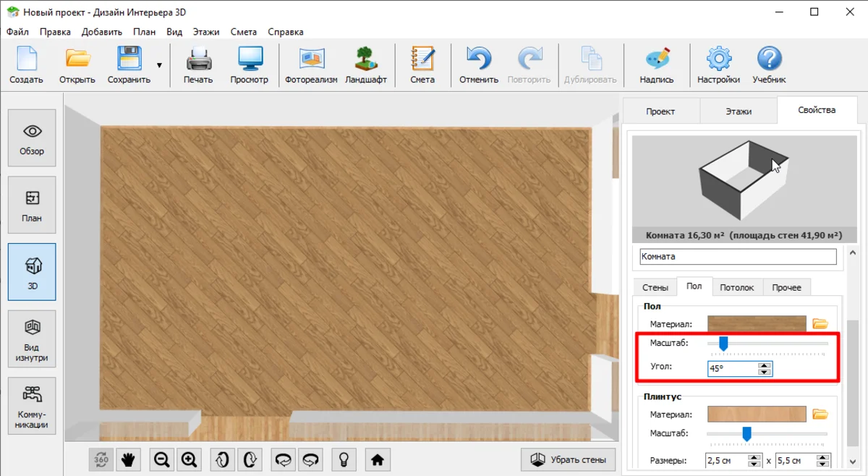868x476 pixels.
Task: Switch to the Обзор view mode
Action: pyautogui.click(x=32, y=138)
